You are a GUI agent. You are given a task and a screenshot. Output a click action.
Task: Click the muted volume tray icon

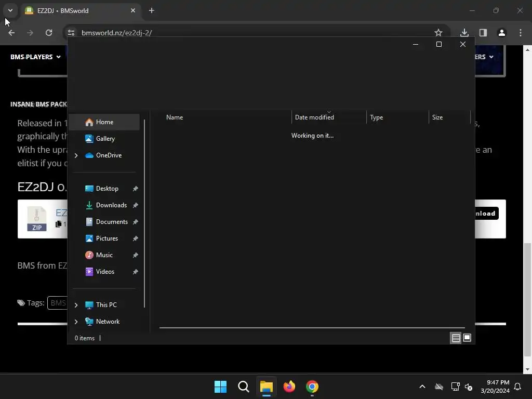tap(469, 387)
